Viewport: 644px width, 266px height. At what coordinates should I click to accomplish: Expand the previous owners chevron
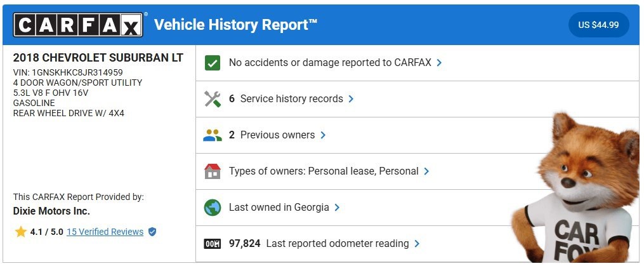pyautogui.click(x=323, y=135)
